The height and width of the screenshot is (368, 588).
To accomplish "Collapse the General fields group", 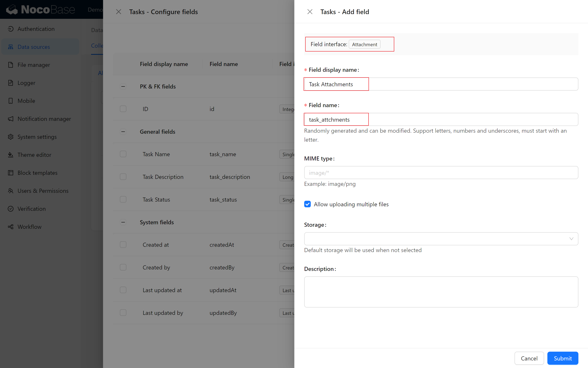I will [x=123, y=132].
